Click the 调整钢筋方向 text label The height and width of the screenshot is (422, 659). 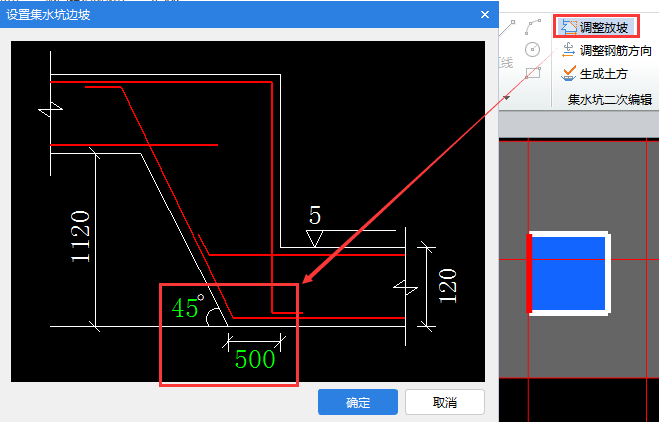pos(616,50)
